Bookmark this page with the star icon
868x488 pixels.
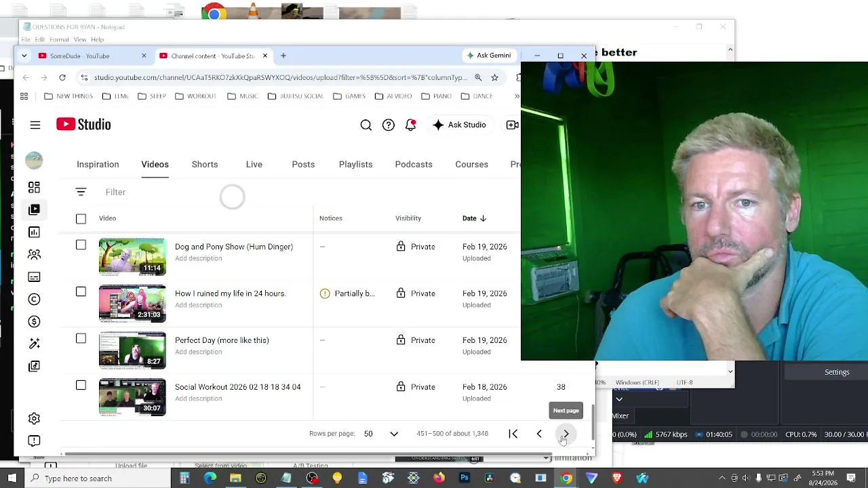[494, 77]
